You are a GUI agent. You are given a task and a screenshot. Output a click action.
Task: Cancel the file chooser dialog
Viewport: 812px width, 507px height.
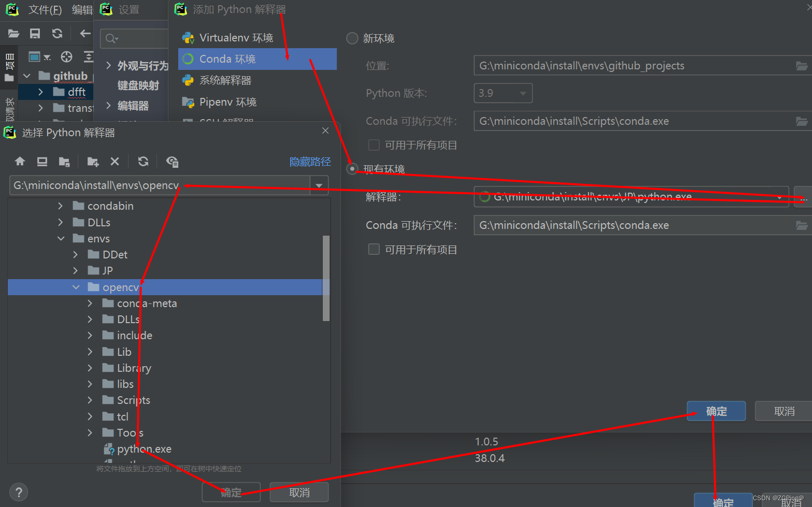(x=299, y=492)
